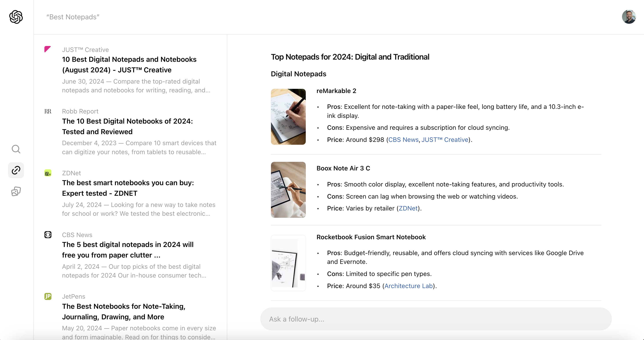Image resolution: width=644 pixels, height=340 pixels.
Task: Follow the CBS News citation link
Action: (403, 140)
